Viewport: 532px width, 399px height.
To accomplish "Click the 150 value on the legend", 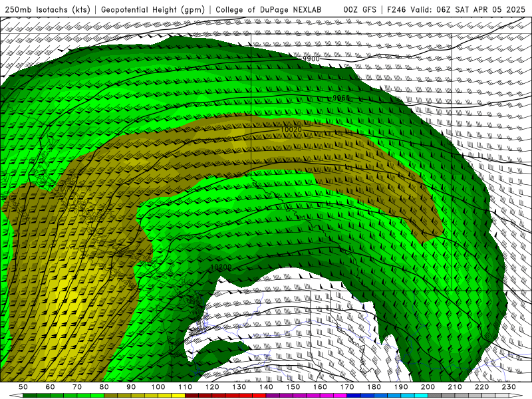I will tap(293, 387).
